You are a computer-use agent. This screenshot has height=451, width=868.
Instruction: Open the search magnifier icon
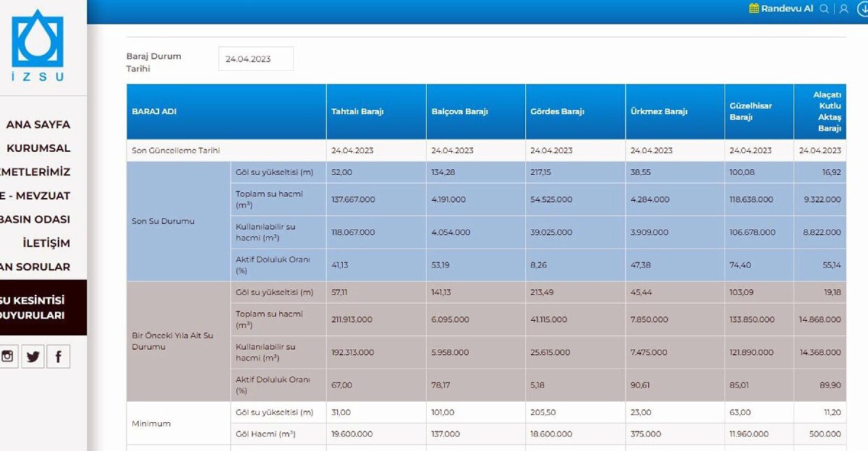coord(825,9)
